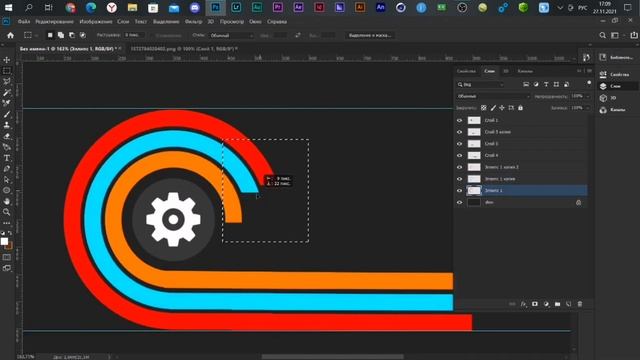The height and width of the screenshot is (360, 640).
Task: Open the Файл menu
Action: 24,22
